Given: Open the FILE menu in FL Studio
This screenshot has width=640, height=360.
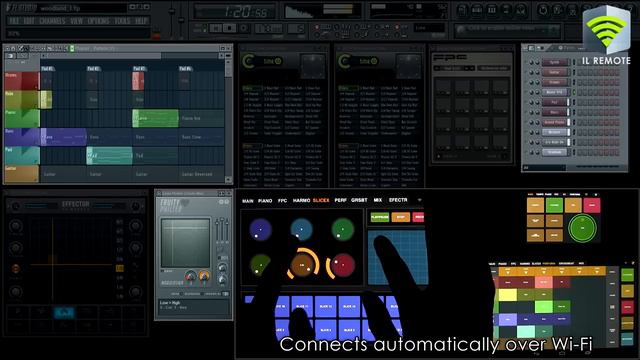Looking at the screenshot, I should [13, 21].
